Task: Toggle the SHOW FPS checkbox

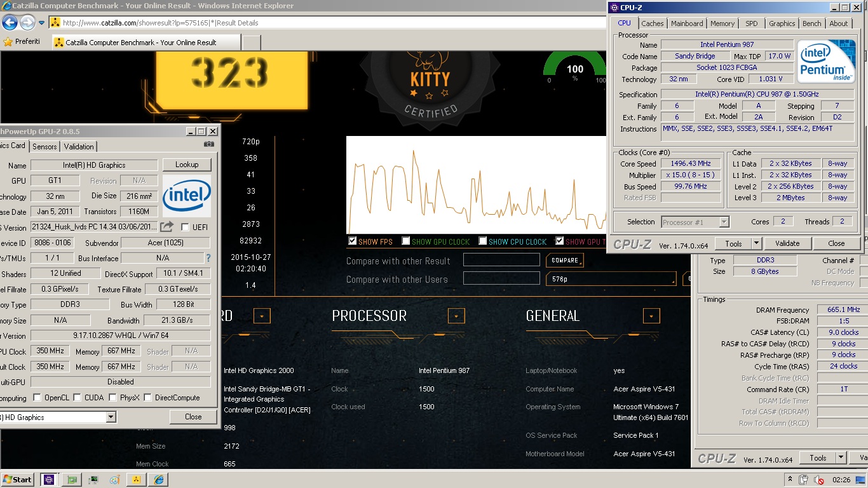Action: [353, 241]
